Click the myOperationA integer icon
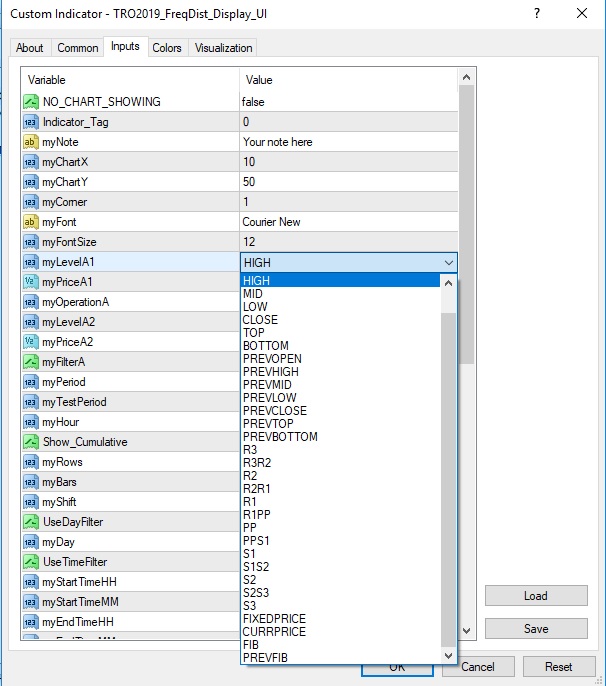 [x=31, y=302]
